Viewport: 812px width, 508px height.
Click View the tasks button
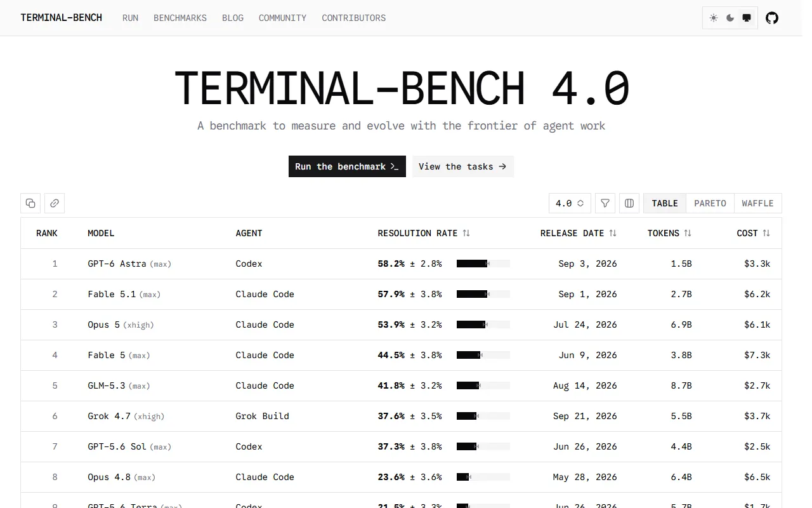(x=463, y=166)
